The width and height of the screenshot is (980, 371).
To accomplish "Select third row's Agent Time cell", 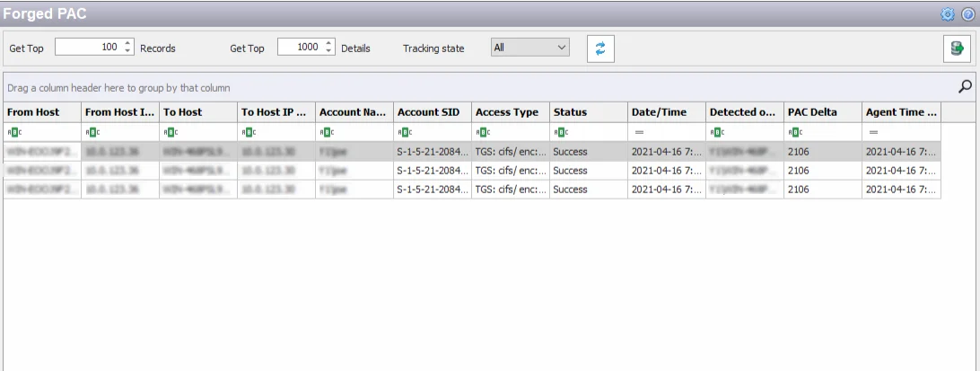I will coord(901,189).
